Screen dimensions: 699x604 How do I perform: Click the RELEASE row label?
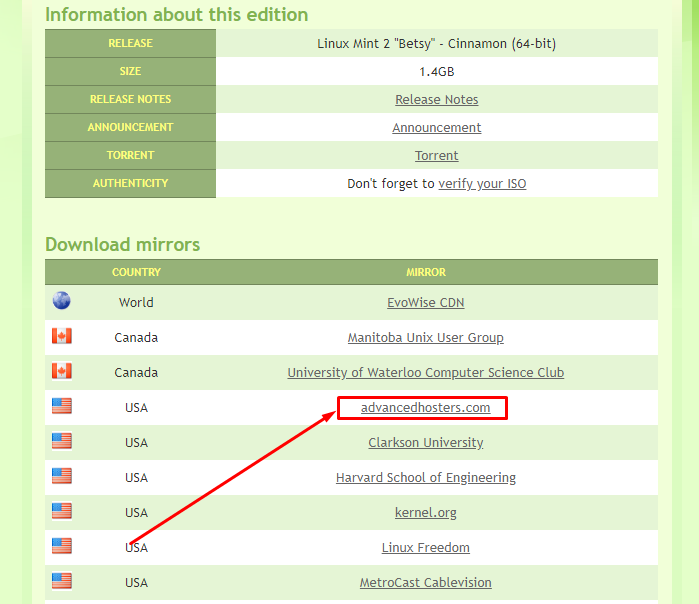coord(130,43)
